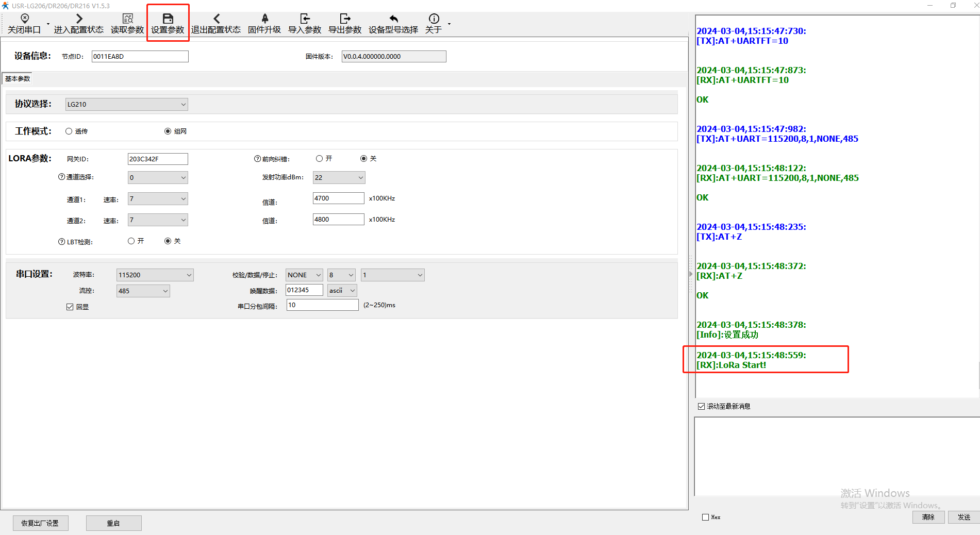Viewport: 980px width, 535px height.
Task: Select 透传 working mode radio
Action: coord(69,131)
